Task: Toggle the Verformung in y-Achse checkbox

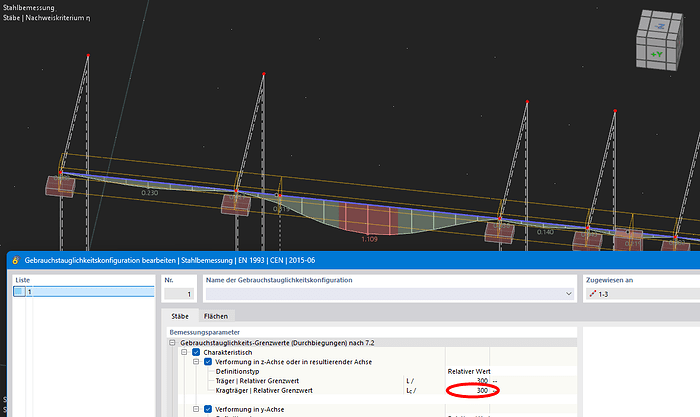Action: [x=208, y=409]
